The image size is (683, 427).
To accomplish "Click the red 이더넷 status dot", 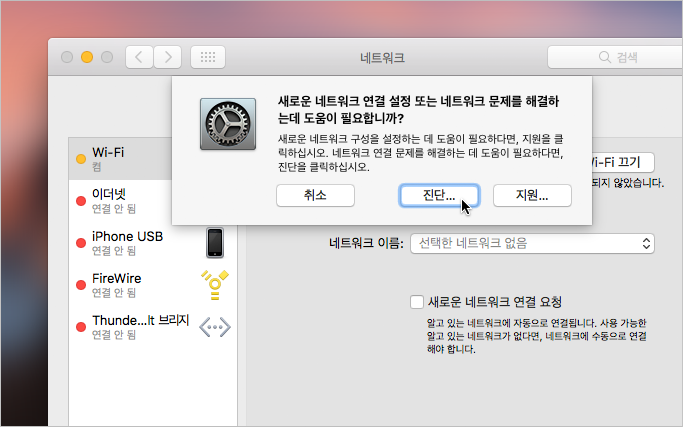I will (81, 201).
